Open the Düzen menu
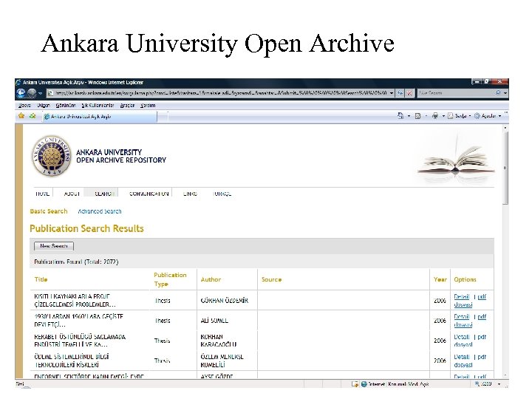 click(44, 106)
